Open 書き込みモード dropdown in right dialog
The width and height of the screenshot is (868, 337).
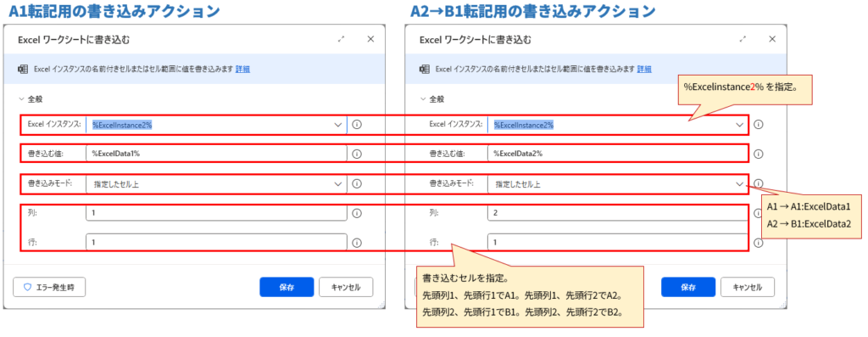pos(739,183)
